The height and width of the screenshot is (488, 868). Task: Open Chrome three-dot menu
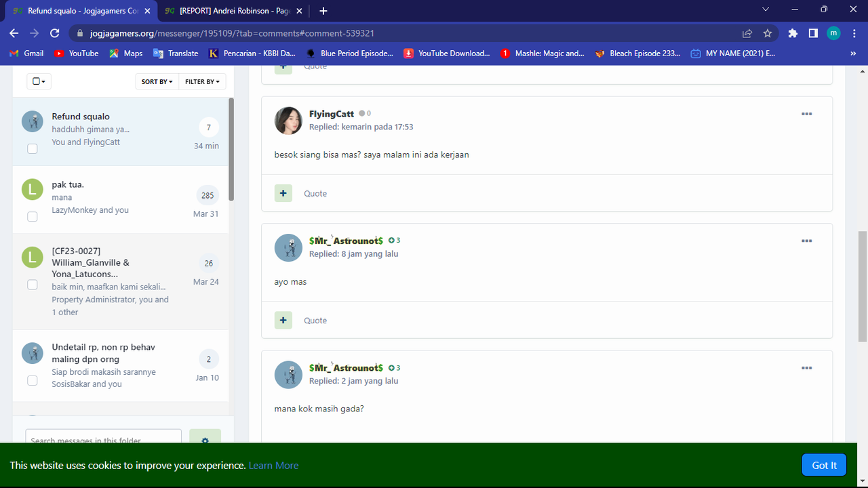854,33
